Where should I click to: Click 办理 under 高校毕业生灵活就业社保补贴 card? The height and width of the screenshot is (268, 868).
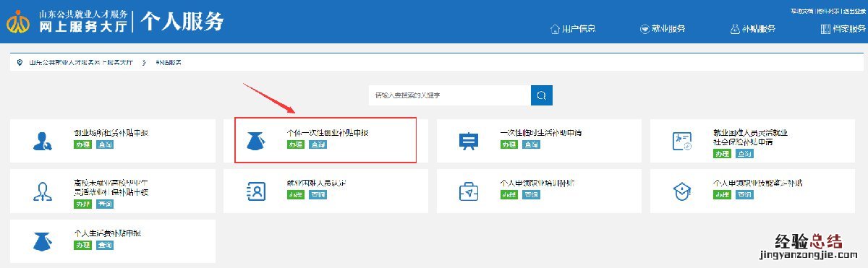pos(82,204)
